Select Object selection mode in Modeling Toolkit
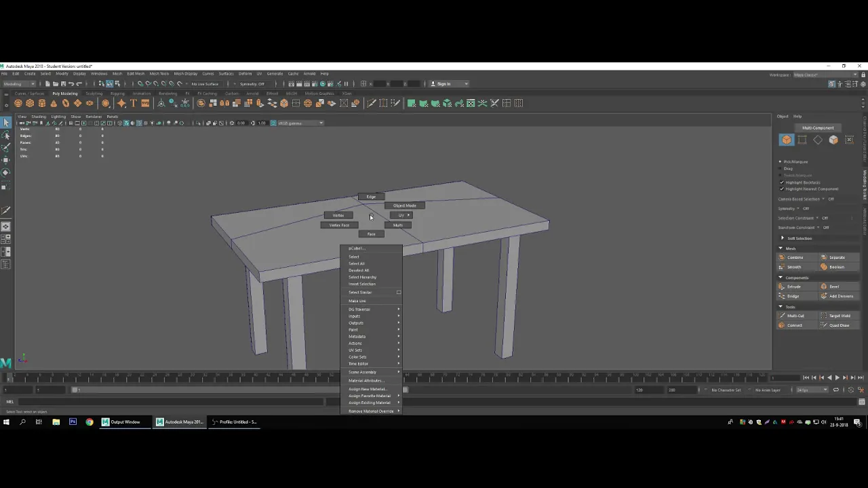 click(787, 140)
